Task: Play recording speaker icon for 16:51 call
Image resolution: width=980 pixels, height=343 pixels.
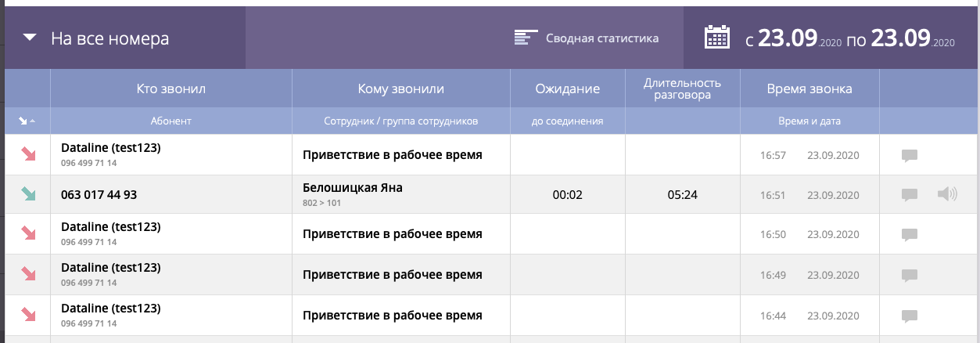Action: (x=946, y=194)
